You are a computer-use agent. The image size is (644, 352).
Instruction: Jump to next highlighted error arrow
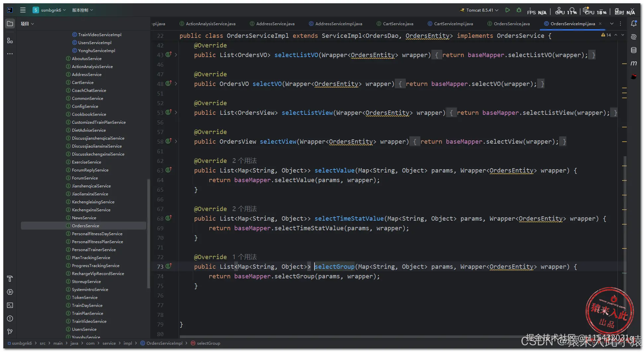(623, 35)
